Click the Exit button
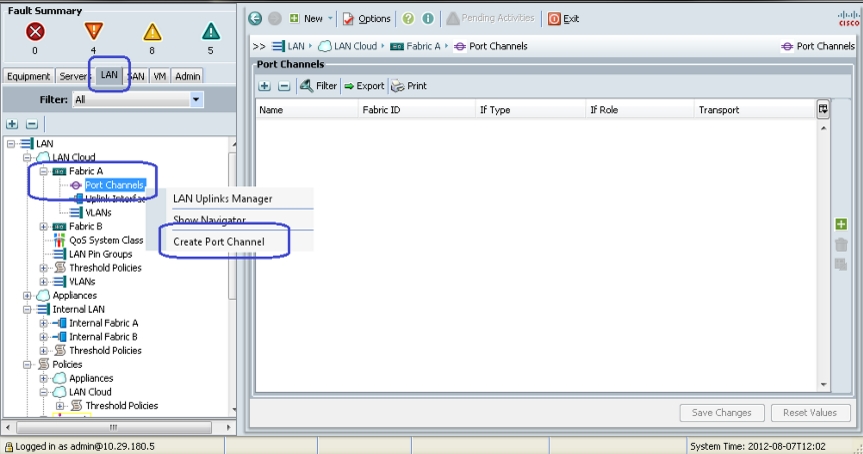Screen dimensions: 863x454 [564, 19]
